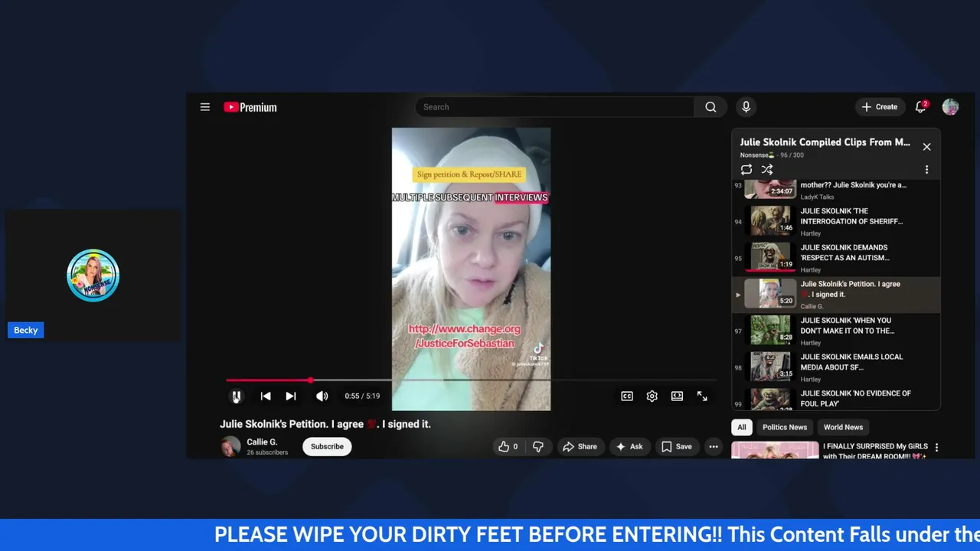
Task: Open the YouTube hamburger guide menu
Action: pyautogui.click(x=204, y=107)
